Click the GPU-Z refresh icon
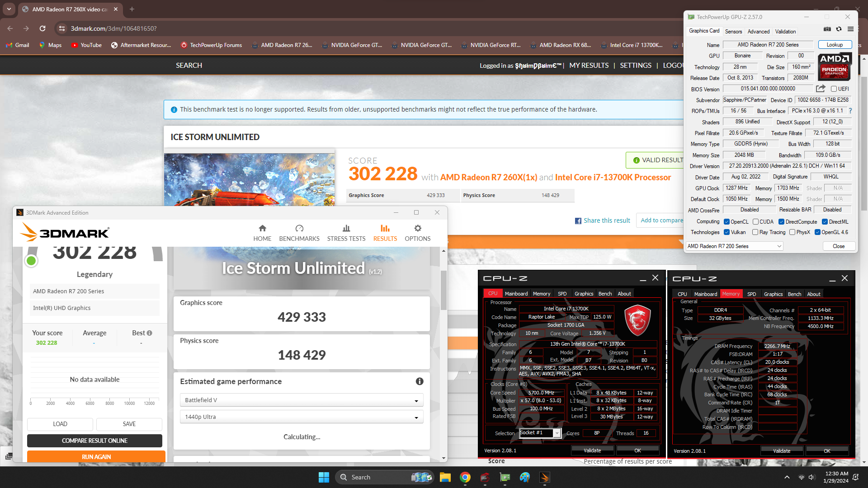 tap(839, 29)
